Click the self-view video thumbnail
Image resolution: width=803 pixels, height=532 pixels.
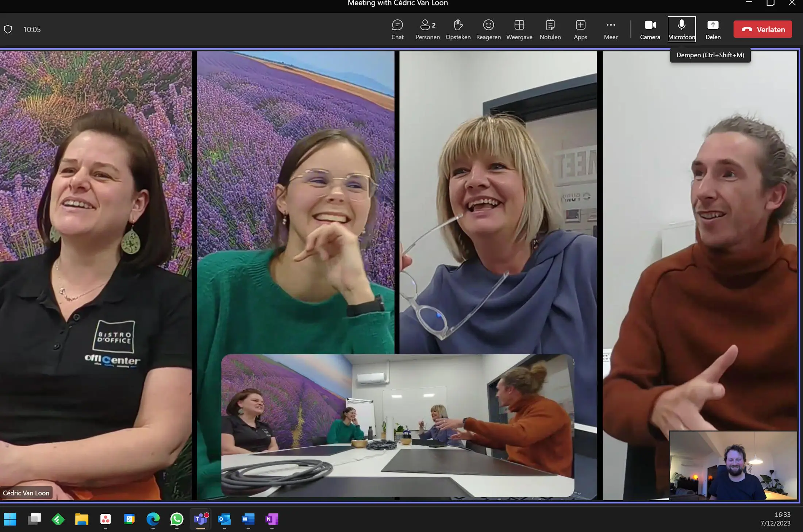[x=733, y=465]
